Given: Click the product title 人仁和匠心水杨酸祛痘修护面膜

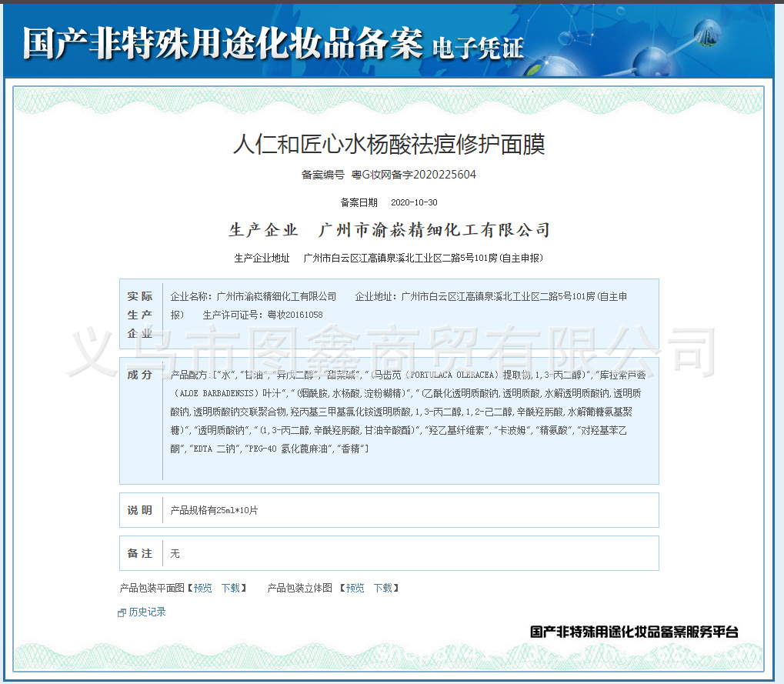Looking at the screenshot, I should (x=389, y=145).
